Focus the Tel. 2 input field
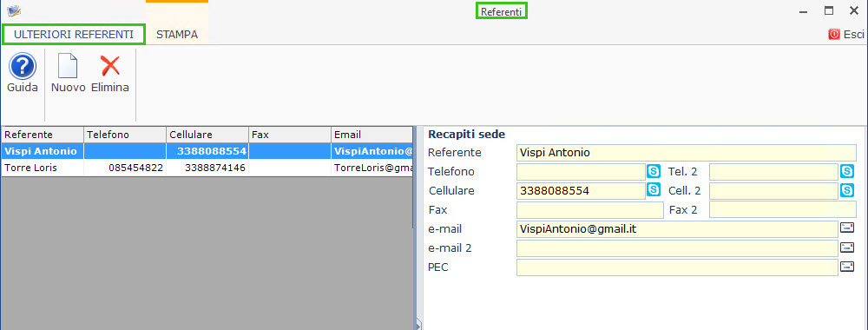 point(774,172)
